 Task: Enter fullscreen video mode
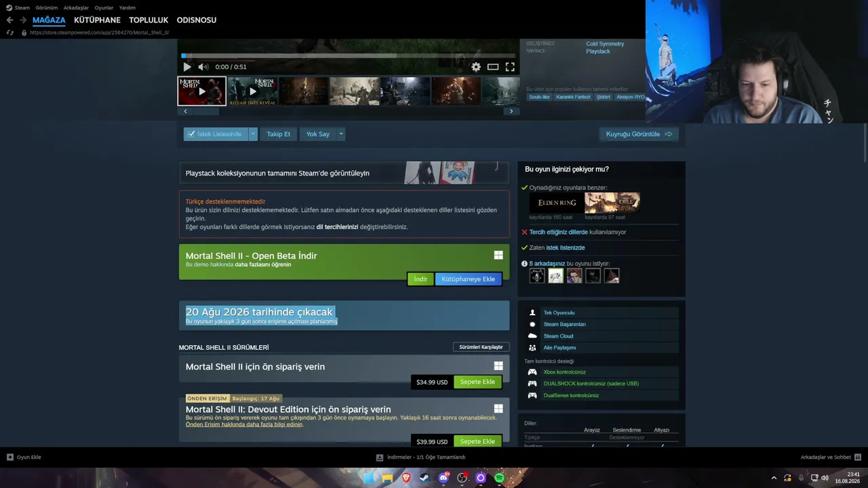[x=510, y=67]
